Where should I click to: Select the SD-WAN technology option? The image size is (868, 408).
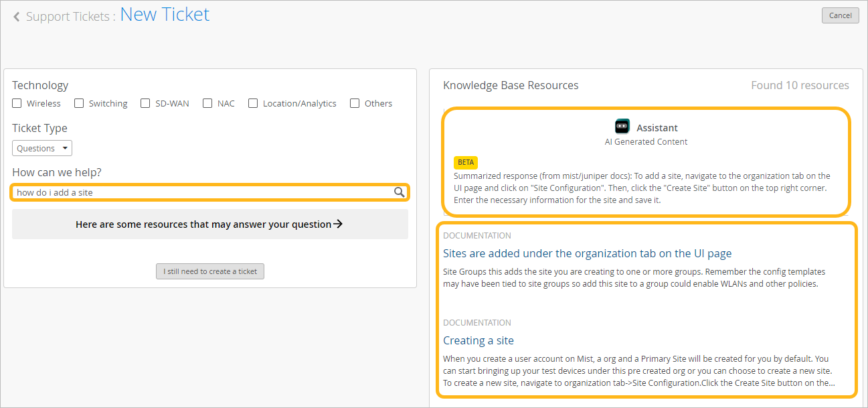pyautogui.click(x=145, y=103)
